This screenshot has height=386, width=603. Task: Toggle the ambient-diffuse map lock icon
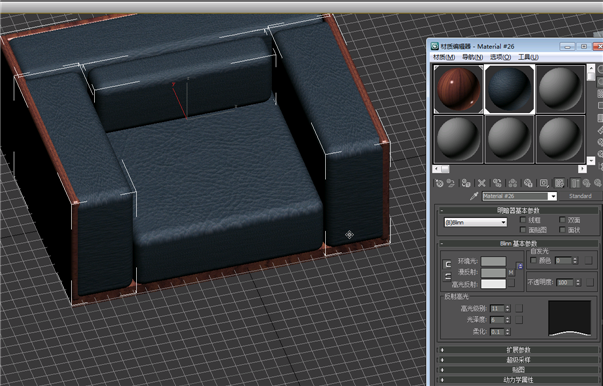coord(520,266)
